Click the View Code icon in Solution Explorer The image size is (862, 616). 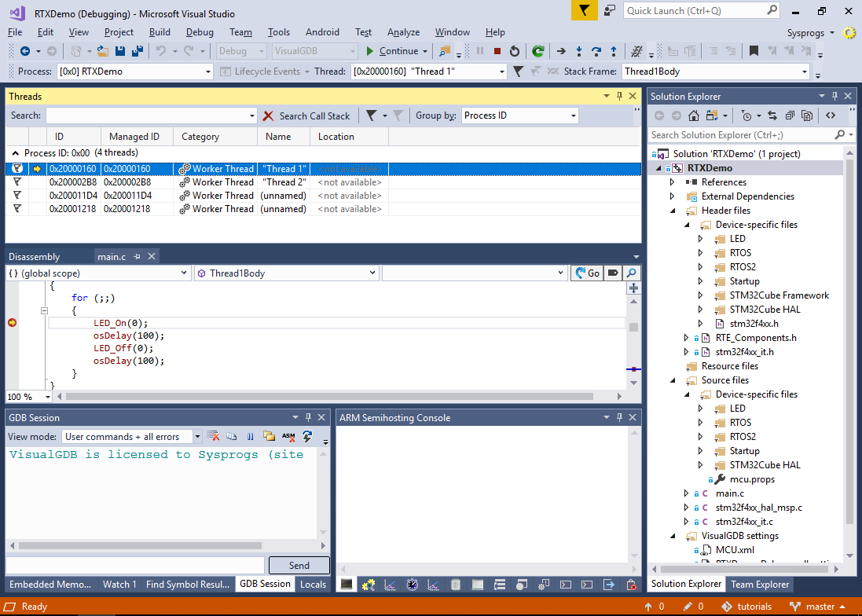[x=831, y=115]
